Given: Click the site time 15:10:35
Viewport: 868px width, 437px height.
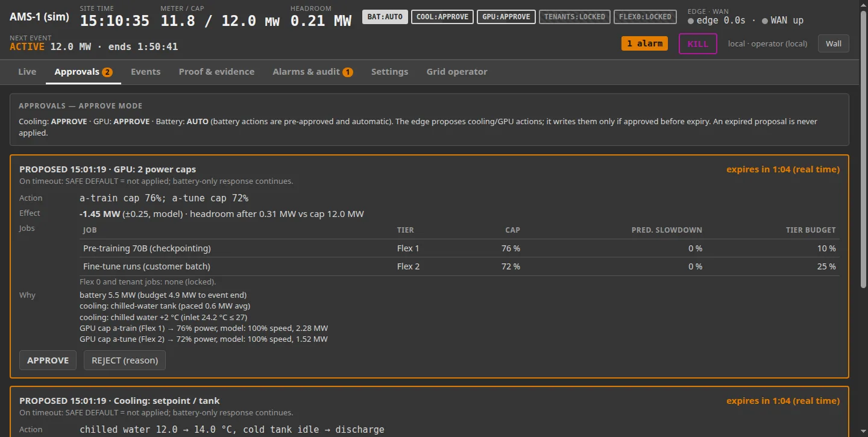Looking at the screenshot, I should (x=115, y=21).
